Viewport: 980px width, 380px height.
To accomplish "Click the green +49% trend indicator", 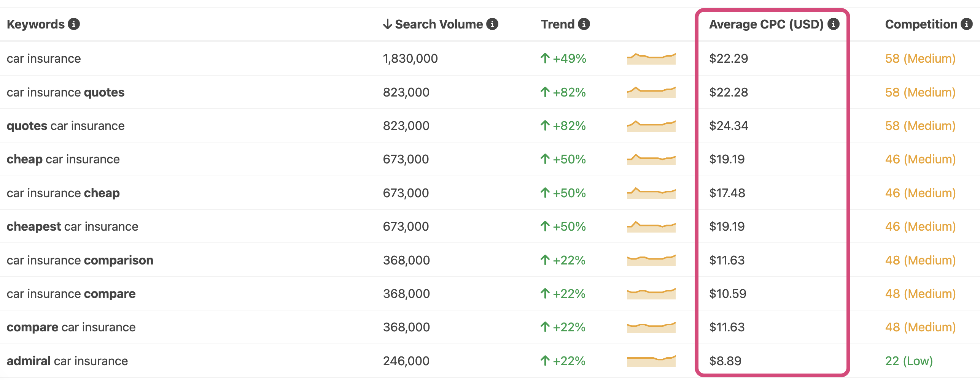I will click(x=563, y=59).
